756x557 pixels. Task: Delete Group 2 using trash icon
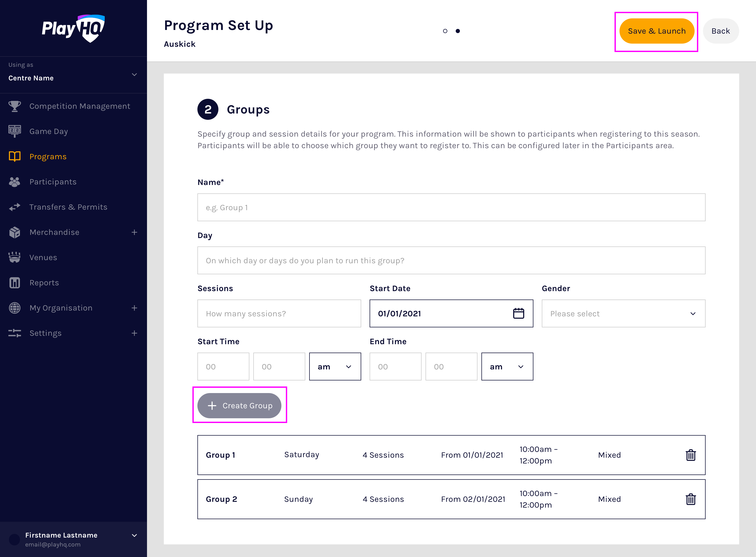pyautogui.click(x=690, y=499)
